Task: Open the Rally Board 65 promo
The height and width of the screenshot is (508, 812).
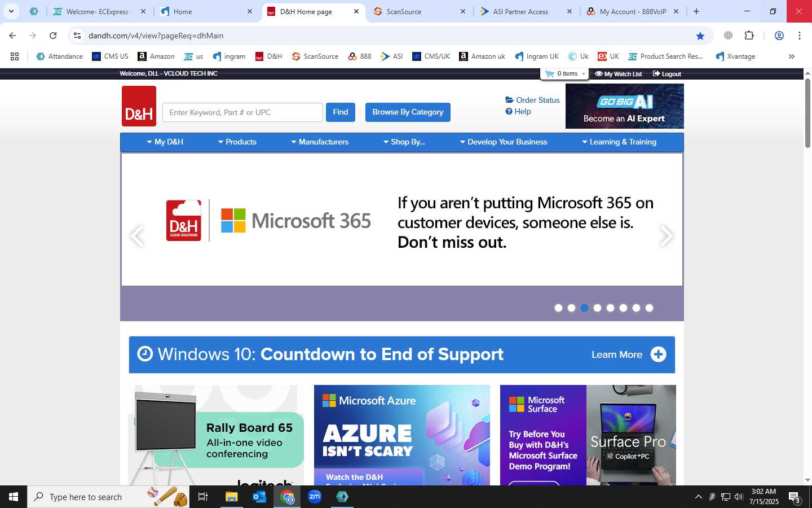Action: pyautogui.click(x=217, y=435)
